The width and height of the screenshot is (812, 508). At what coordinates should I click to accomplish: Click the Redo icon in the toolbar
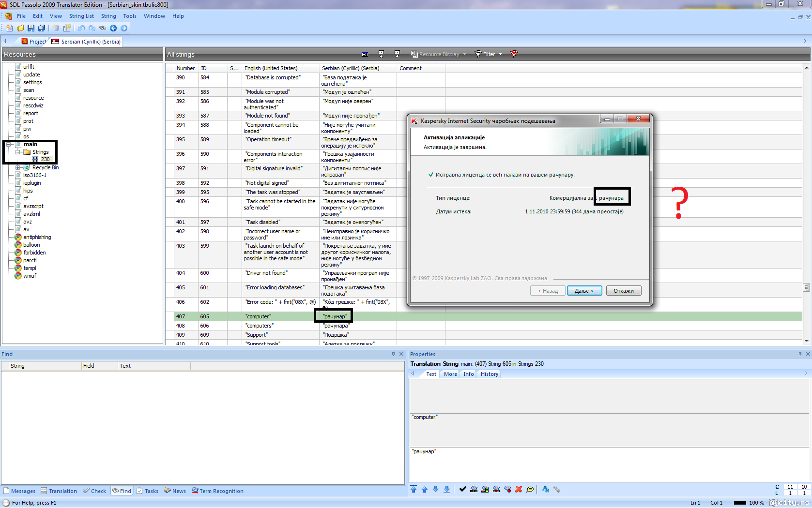coord(92,28)
